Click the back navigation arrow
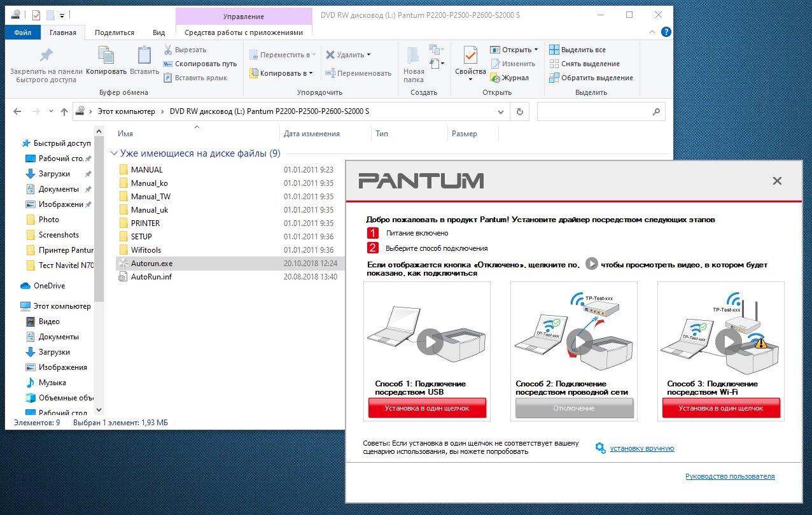The height and width of the screenshot is (515, 812). pyautogui.click(x=18, y=111)
